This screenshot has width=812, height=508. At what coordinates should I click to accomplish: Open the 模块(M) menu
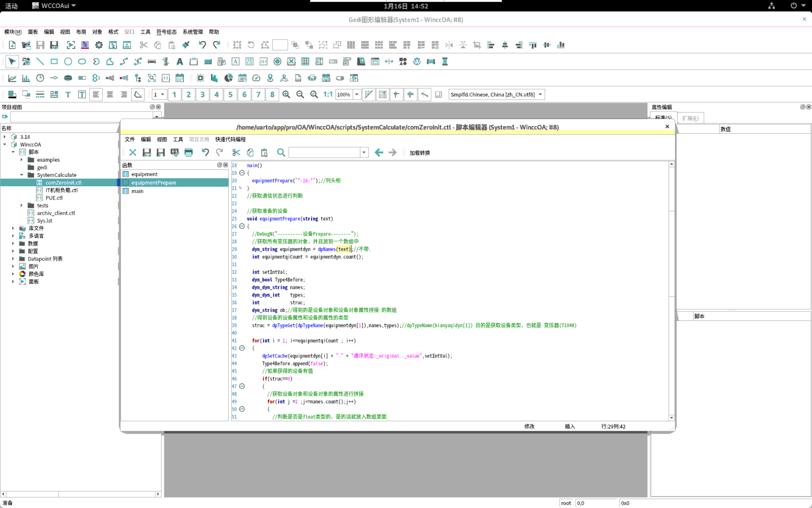(x=13, y=32)
